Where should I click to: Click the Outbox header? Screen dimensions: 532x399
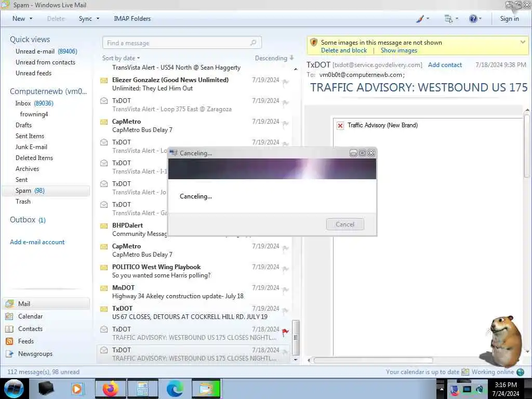28,220
